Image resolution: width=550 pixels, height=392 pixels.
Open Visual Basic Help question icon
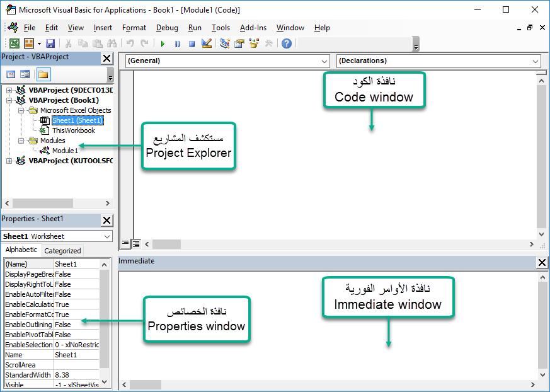pyautogui.click(x=287, y=43)
